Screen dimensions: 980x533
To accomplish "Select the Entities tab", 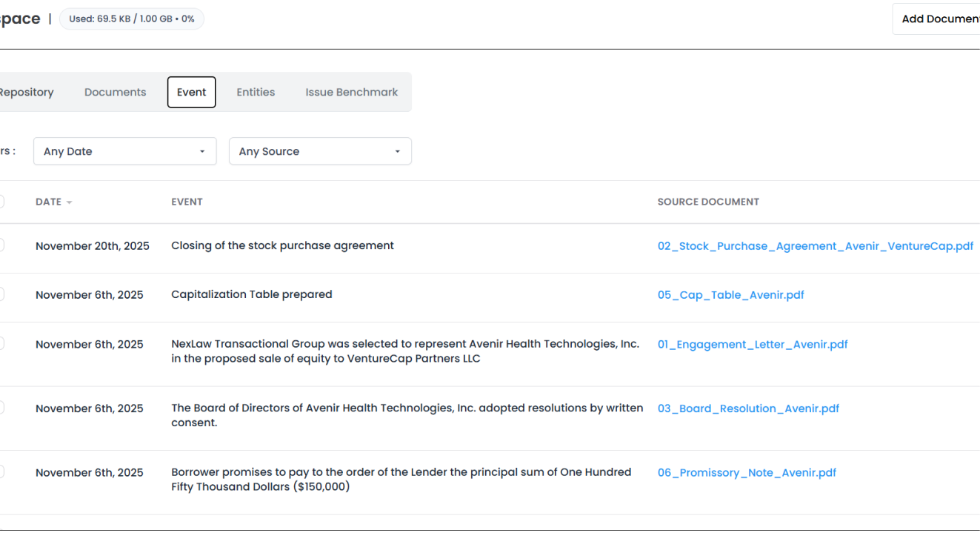I will point(256,92).
